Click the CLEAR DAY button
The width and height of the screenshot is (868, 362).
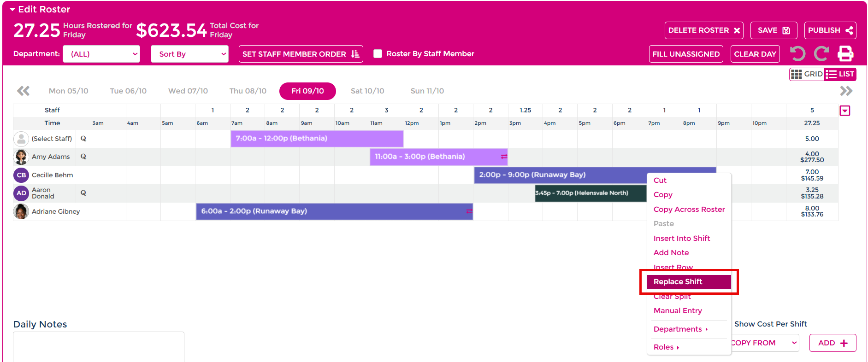755,54
